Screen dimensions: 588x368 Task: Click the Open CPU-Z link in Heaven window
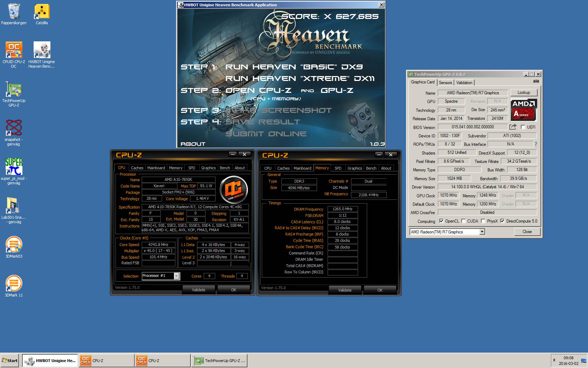pyautogui.click(x=258, y=90)
